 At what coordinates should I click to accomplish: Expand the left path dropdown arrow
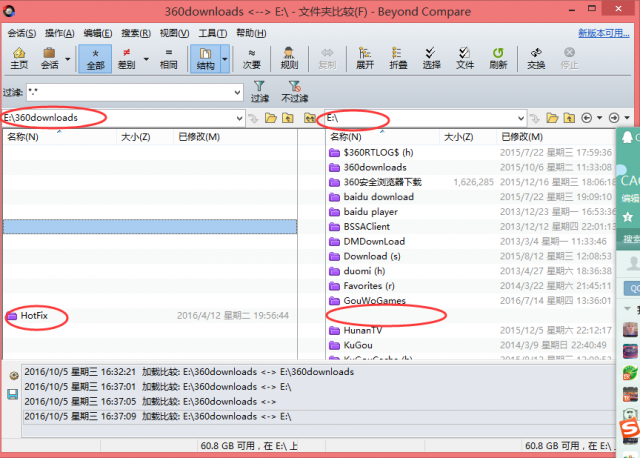point(239,118)
